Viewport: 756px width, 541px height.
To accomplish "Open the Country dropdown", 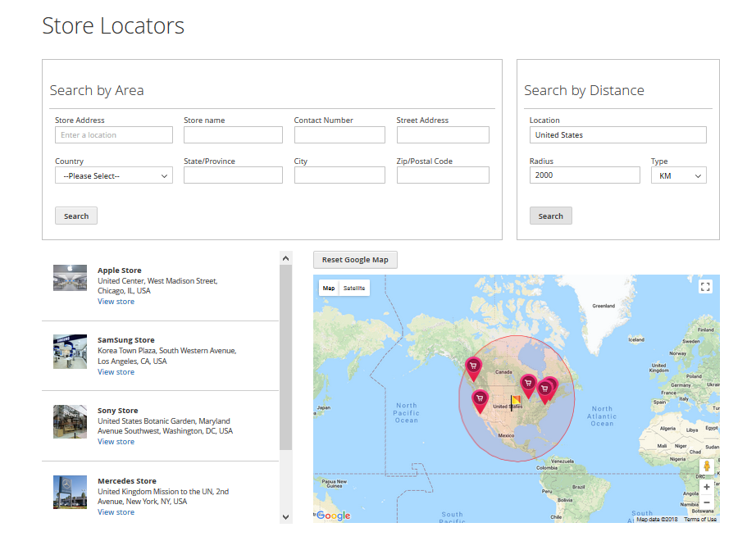I will tap(114, 175).
